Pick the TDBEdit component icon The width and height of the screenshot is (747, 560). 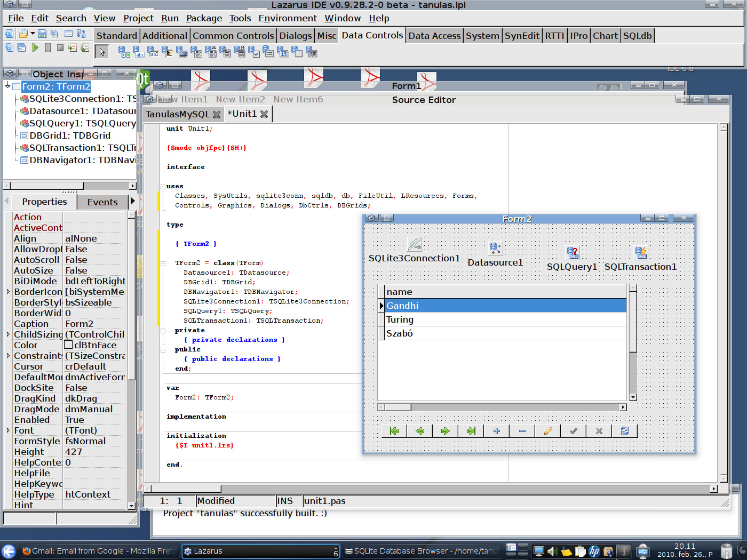153,52
